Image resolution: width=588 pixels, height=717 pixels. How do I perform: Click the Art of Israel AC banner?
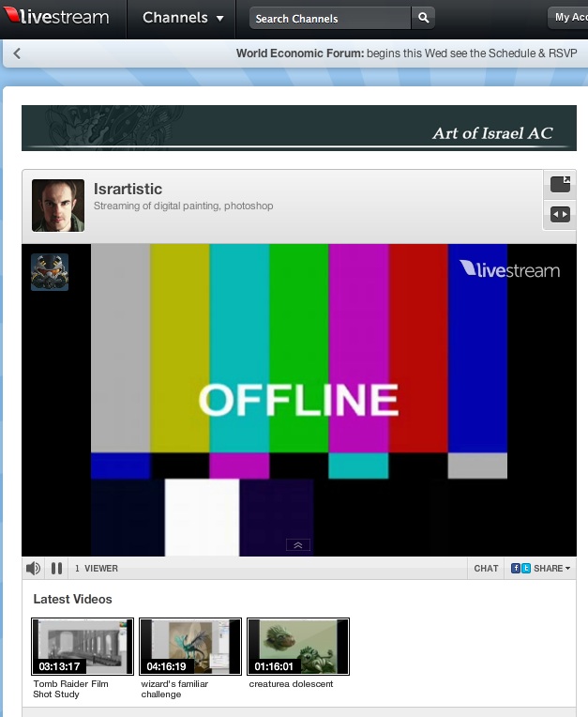click(298, 128)
